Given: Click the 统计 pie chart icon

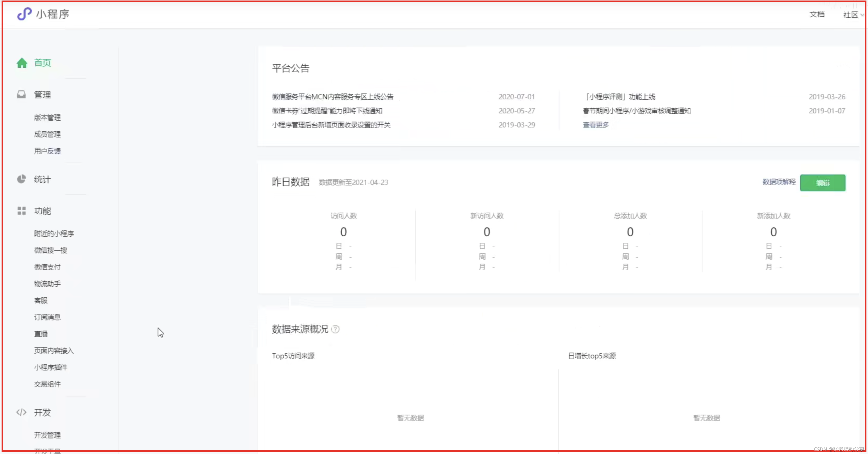Looking at the screenshot, I should pos(22,179).
